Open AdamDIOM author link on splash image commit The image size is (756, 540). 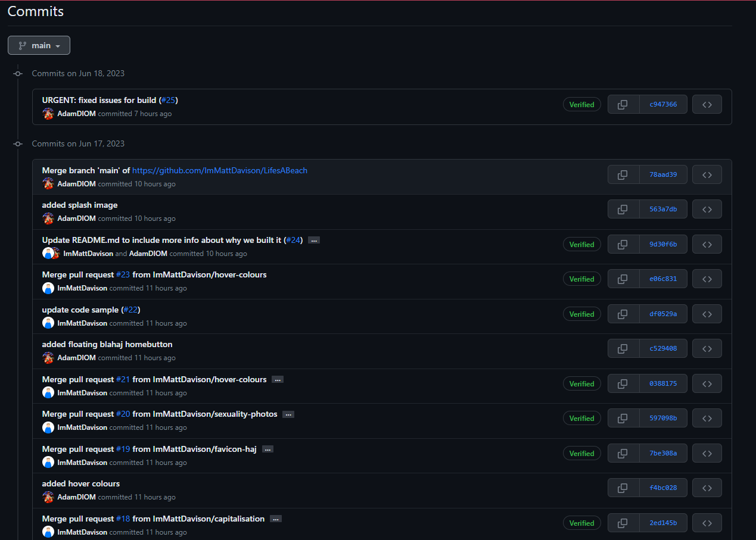(x=76, y=219)
